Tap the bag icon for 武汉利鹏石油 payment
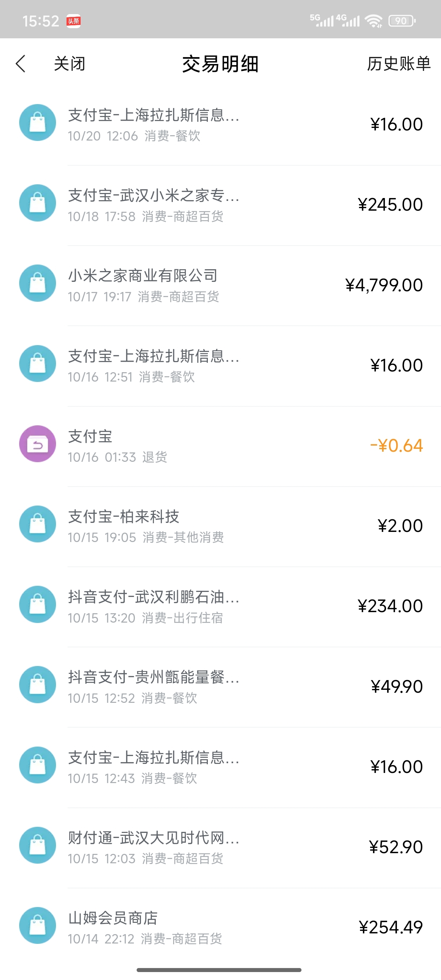 tap(38, 605)
